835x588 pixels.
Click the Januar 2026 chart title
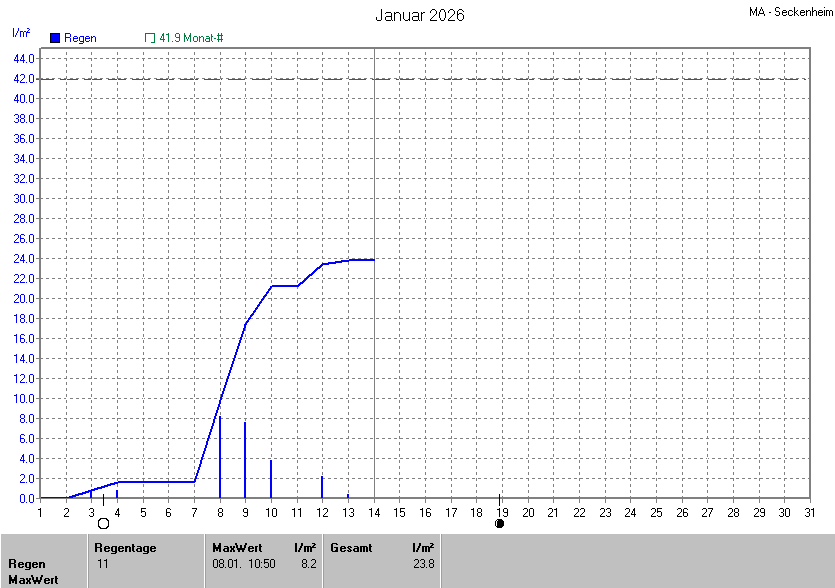pyautogui.click(x=419, y=16)
